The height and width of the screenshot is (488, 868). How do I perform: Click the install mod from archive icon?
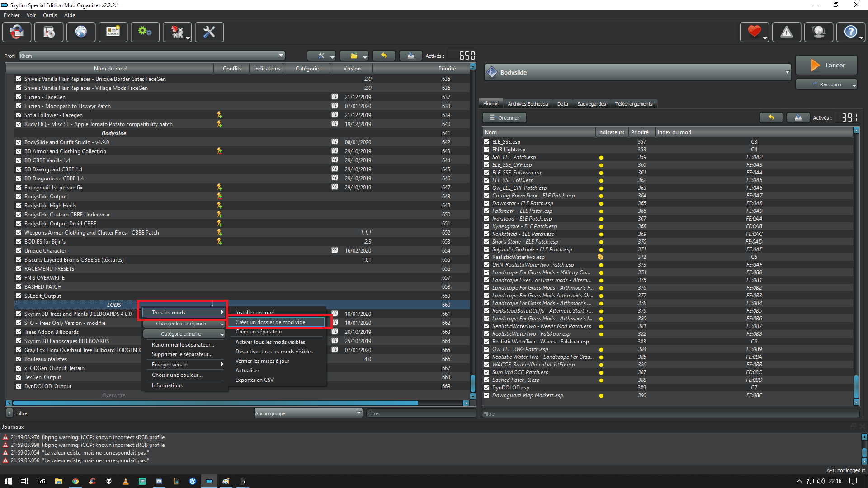49,32
